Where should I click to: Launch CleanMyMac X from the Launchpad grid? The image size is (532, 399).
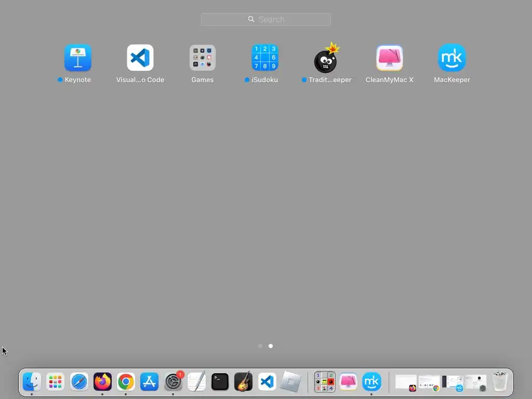click(x=390, y=58)
